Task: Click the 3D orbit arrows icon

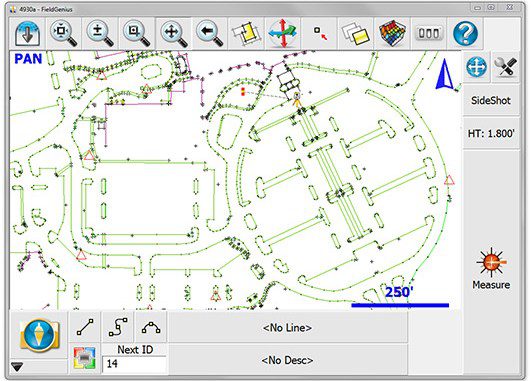Action: point(283,33)
